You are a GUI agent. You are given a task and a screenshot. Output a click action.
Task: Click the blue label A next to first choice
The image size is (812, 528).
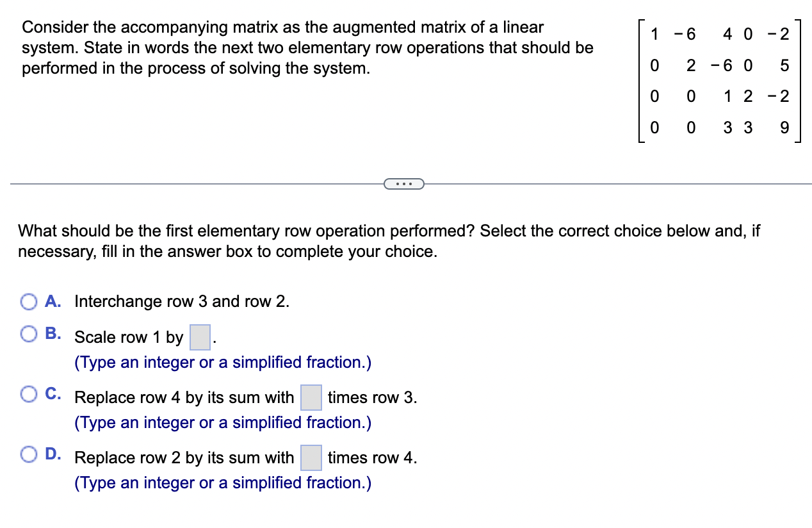pos(54,301)
